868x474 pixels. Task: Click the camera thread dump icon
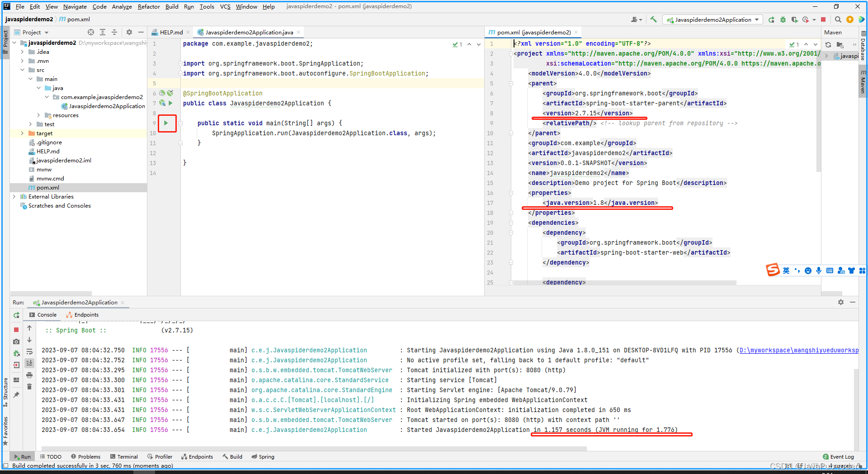pos(16,341)
